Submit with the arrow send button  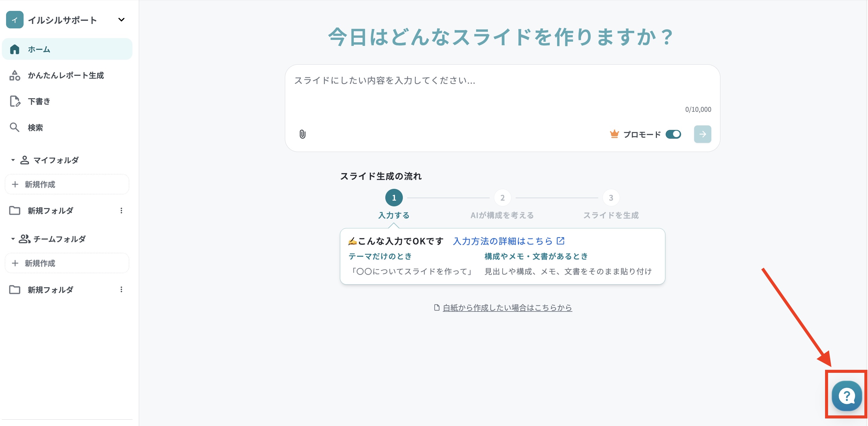tap(703, 134)
